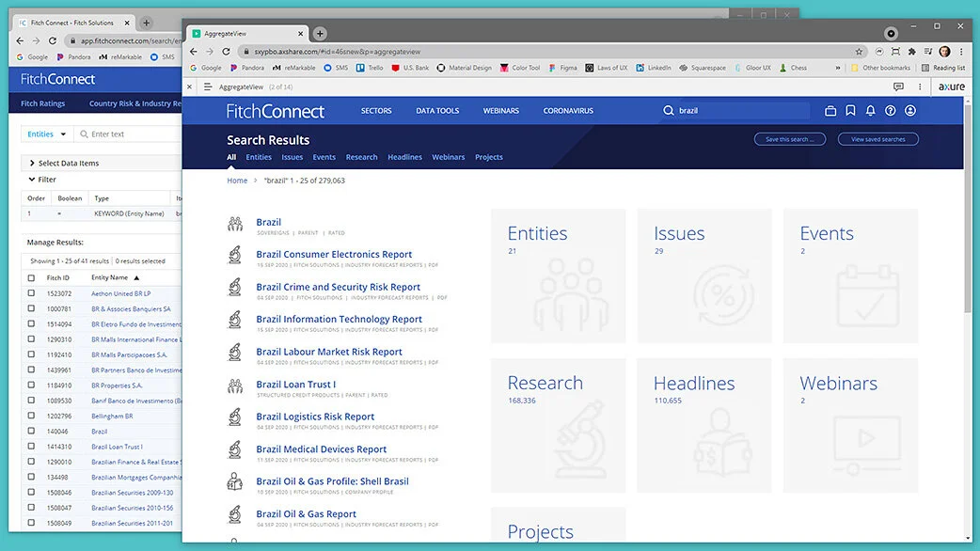Check the box for BR Properties S.A.

[x=31, y=385]
